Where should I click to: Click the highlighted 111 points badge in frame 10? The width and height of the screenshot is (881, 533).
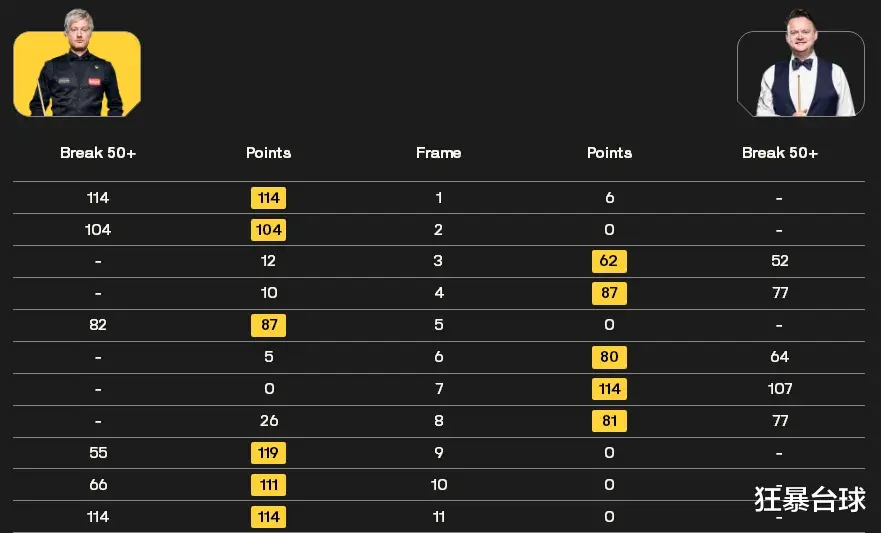pyautogui.click(x=269, y=485)
